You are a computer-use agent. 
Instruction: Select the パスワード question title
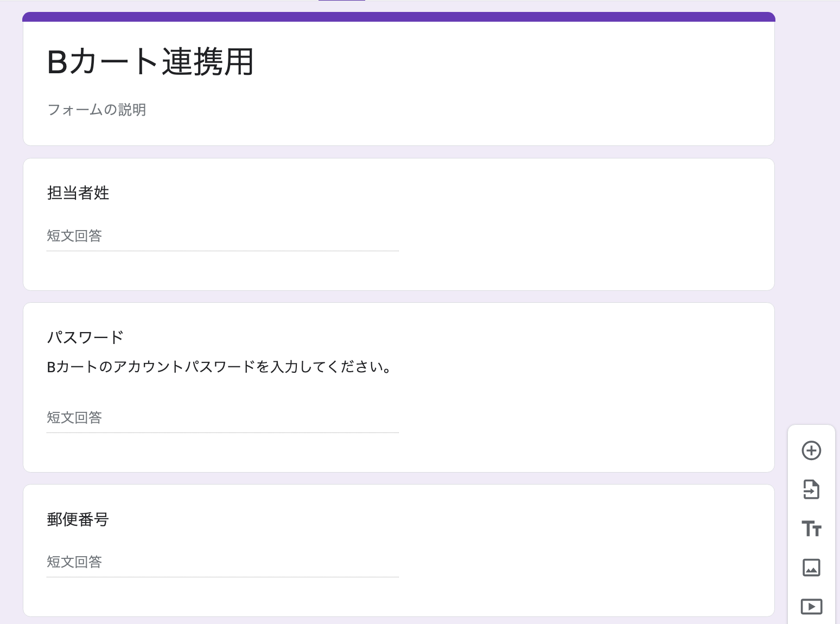coord(85,337)
